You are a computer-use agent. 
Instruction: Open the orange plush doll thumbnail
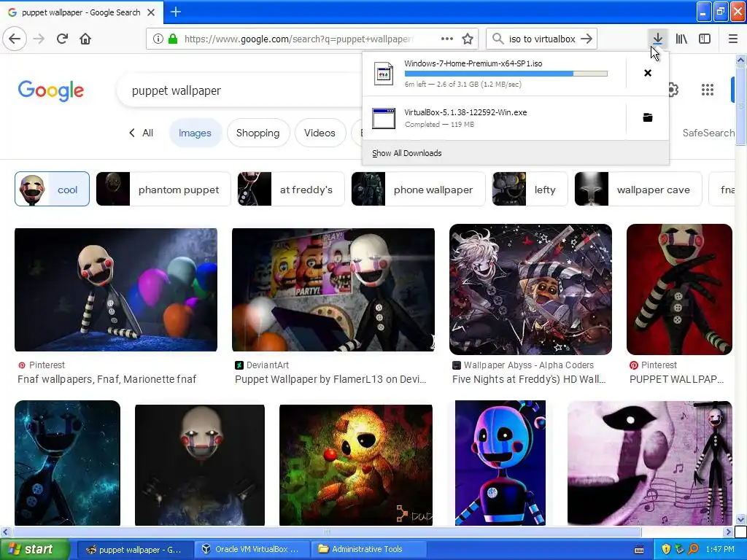click(x=356, y=464)
